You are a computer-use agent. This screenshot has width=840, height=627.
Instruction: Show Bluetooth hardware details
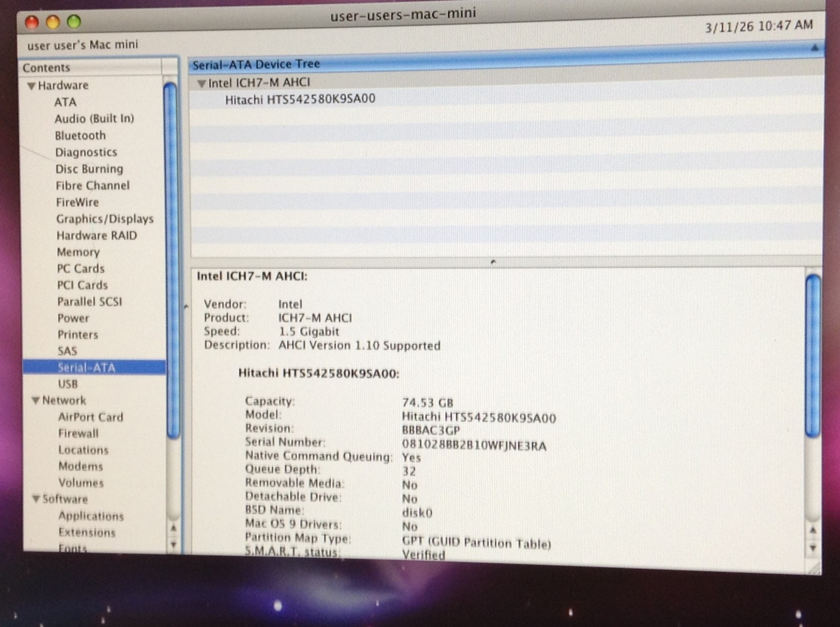[x=80, y=135]
